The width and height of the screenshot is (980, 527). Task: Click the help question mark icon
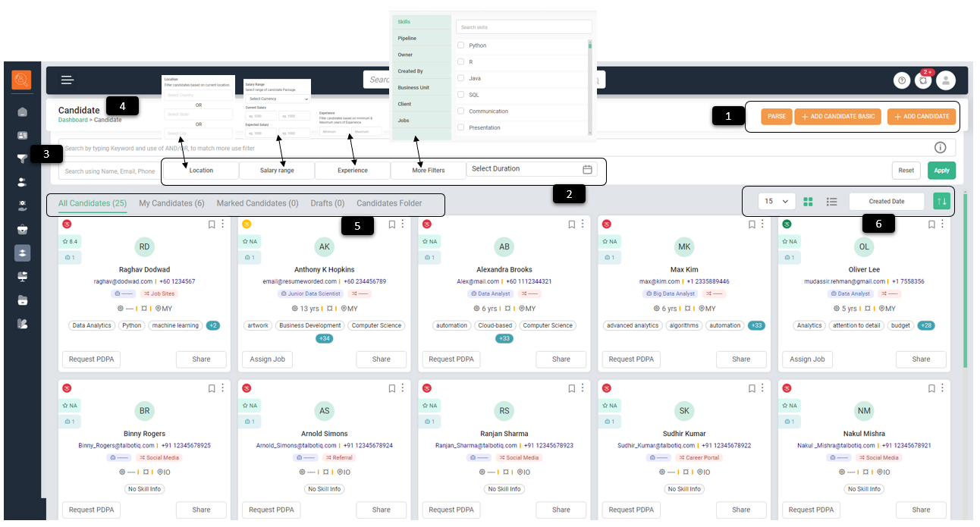902,80
